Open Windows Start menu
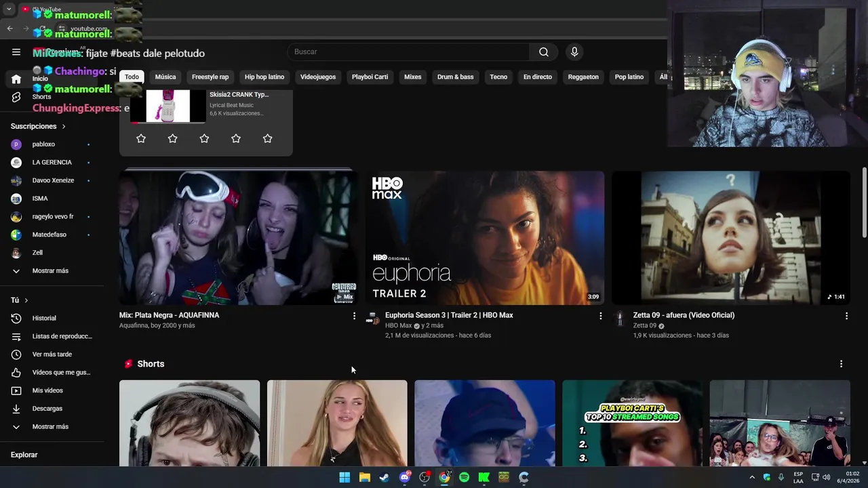Screen dimensions: 868x488 click(x=344, y=477)
